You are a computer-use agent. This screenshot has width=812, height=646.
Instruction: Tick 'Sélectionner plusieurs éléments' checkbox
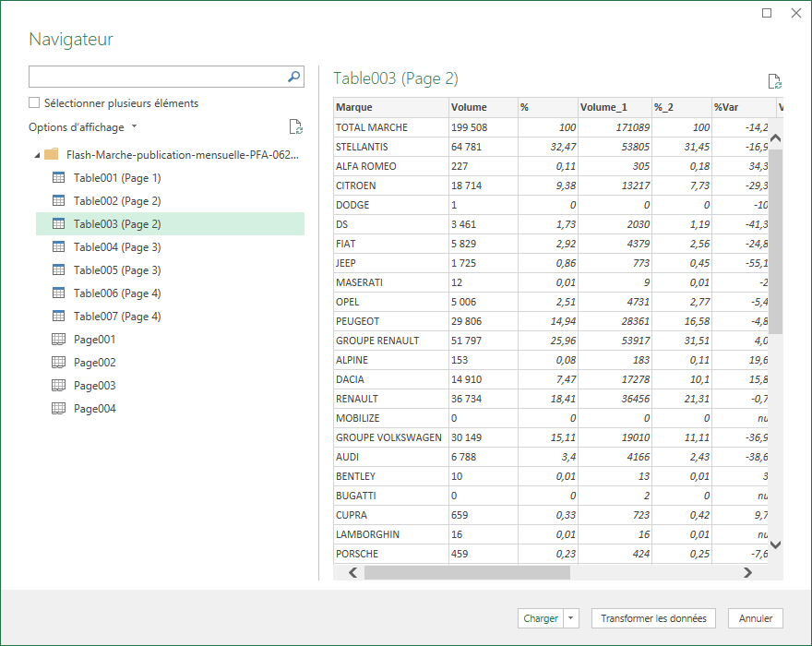click(34, 102)
